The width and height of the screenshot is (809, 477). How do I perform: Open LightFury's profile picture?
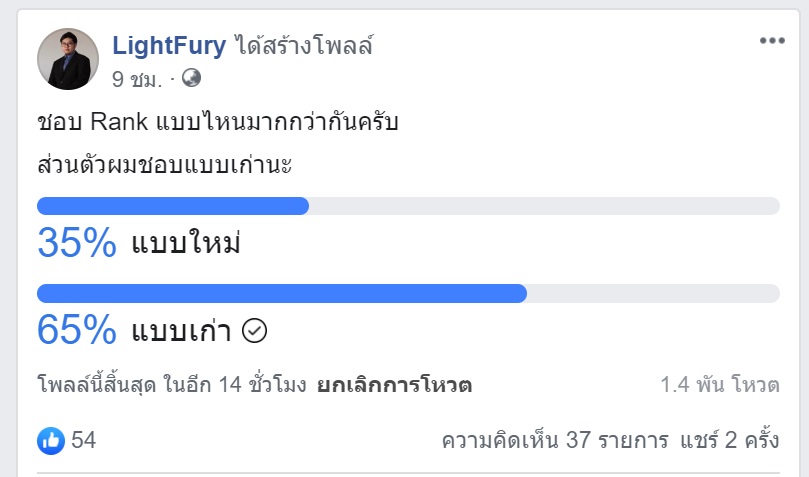tap(68, 59)
